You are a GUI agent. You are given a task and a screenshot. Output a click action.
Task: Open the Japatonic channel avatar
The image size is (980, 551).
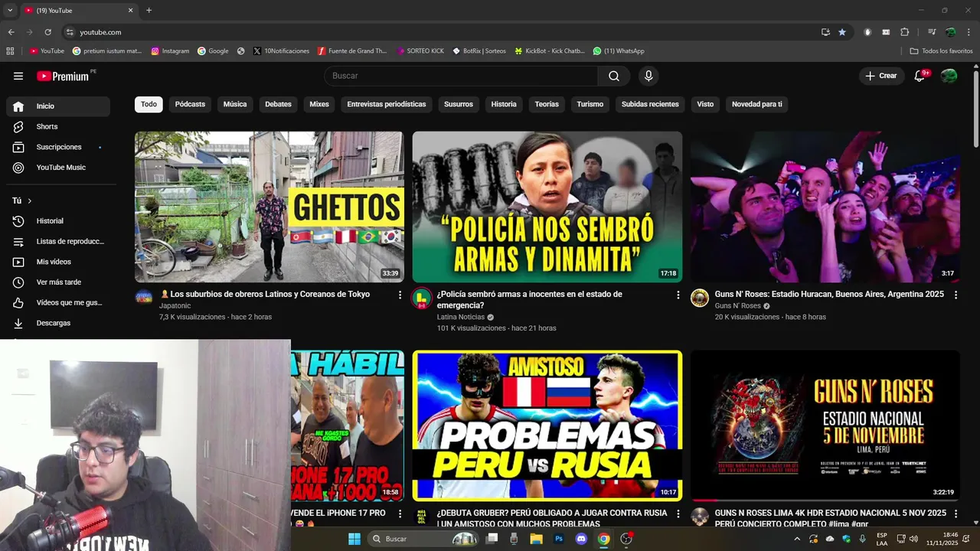(x=144, y=297)
